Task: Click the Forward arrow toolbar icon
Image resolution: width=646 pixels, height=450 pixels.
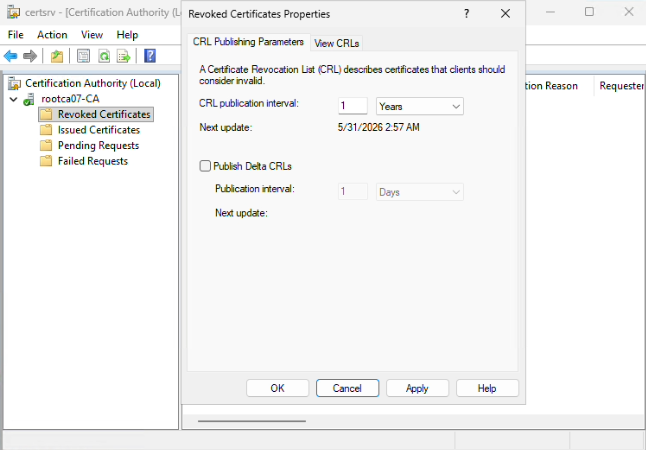Action: (x=30, y=56)
